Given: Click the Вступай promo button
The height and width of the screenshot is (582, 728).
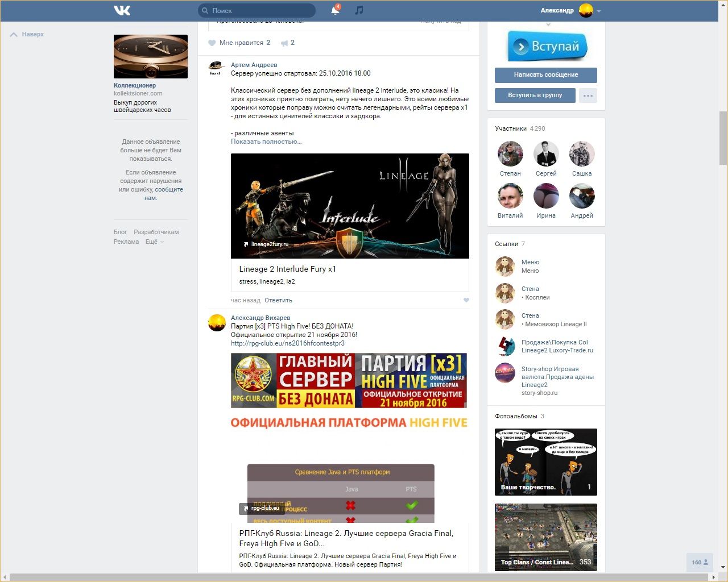Looking at the screenshot, I should (547, 46).
